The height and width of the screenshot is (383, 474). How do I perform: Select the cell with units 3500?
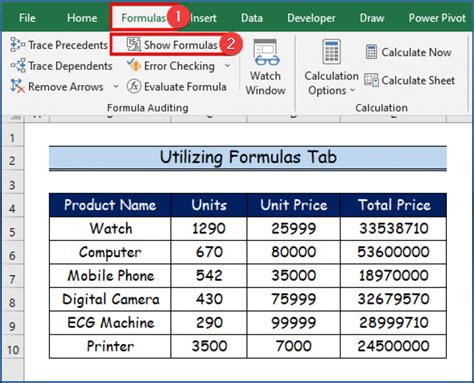point(209,346)
